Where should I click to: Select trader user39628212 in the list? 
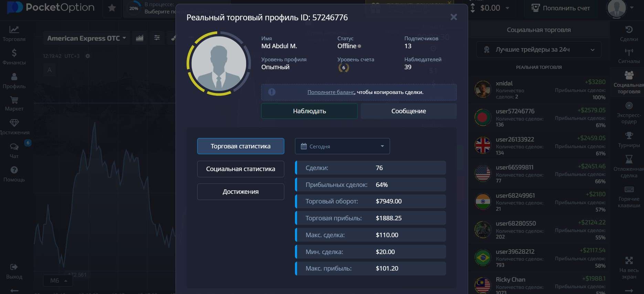(x=539, y=258)
